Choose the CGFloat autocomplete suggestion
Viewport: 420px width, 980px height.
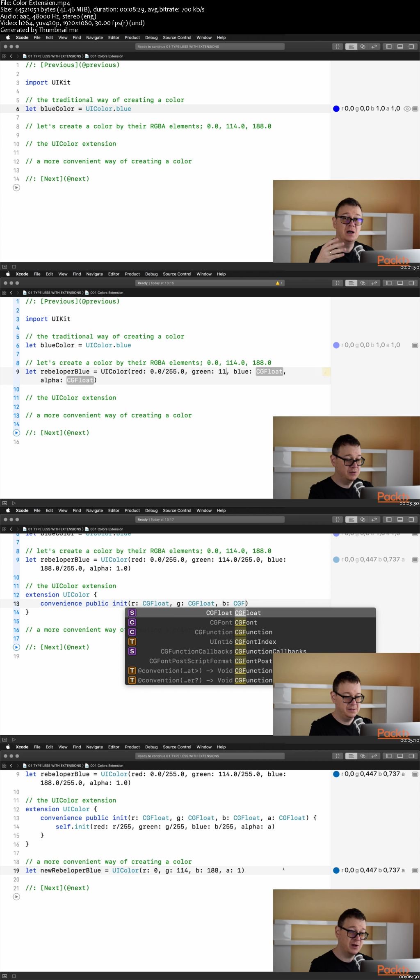250,613
